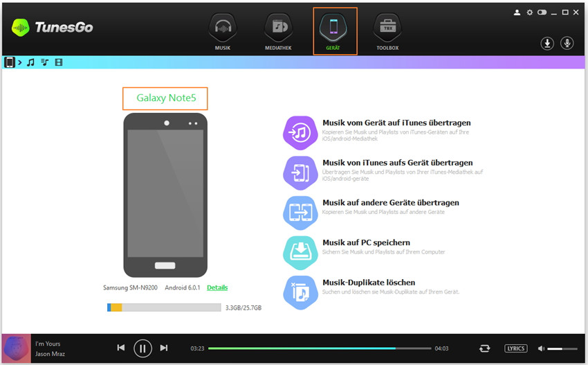Click the Musik von iTunes aufs Gerät icon
This screenshot has height=365, width=588.
point(300,172)
